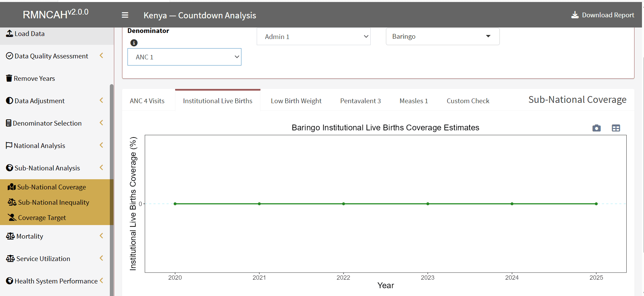Click the Service Utilization scale icon
Image resolution: width=644 pixels, height=296 pixels.
(10, 259)
